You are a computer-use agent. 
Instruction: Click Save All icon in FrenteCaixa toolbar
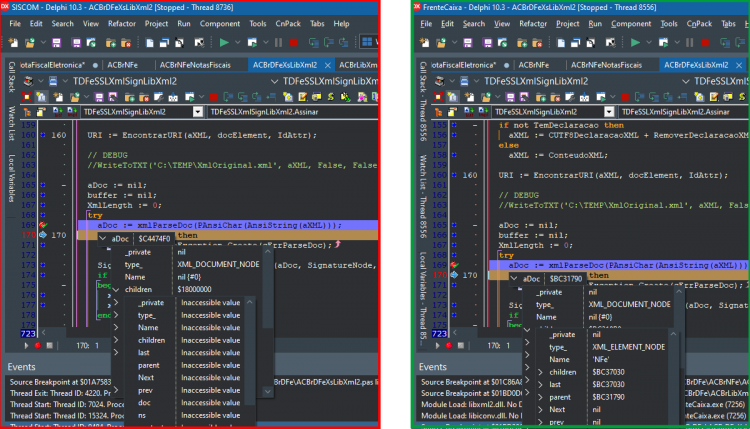[x=487, y=43]
